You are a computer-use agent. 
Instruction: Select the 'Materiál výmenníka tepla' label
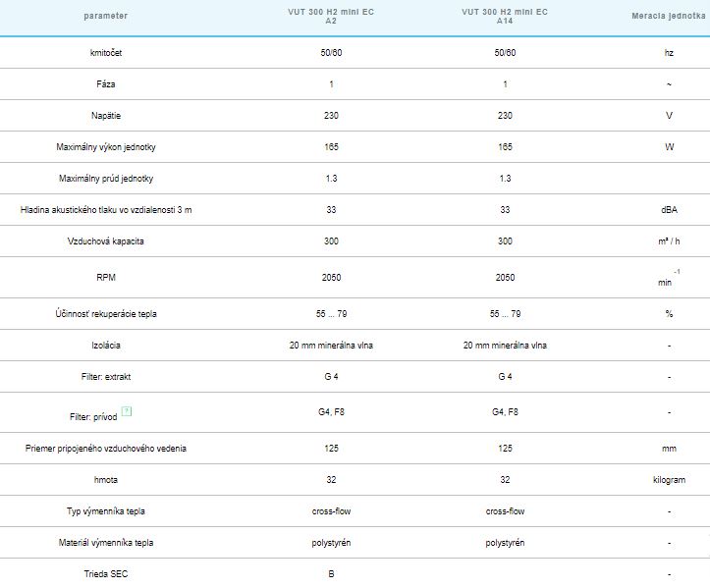pos(105,543)
